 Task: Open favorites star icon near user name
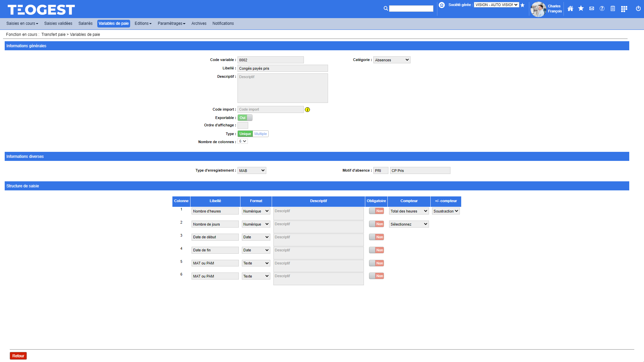(581, 9)
